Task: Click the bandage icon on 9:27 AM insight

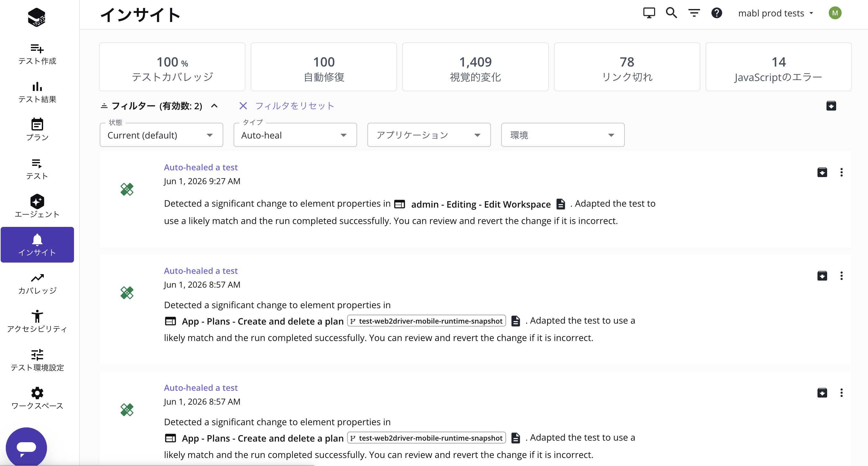Action: [127, 189]
